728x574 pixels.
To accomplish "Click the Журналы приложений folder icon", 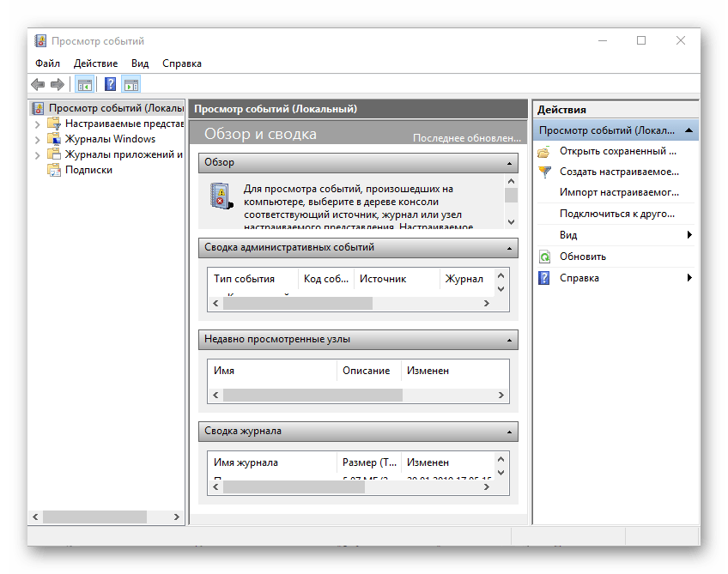I will (x=54, y=154).
